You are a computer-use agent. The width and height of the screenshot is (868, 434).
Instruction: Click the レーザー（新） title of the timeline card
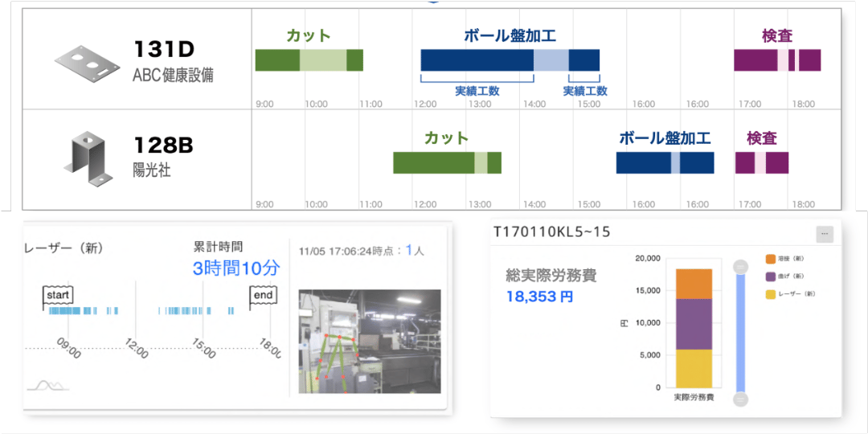64,249
